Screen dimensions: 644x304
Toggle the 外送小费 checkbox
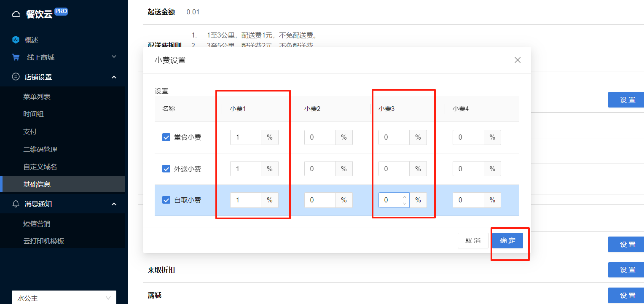coord(166,169)
